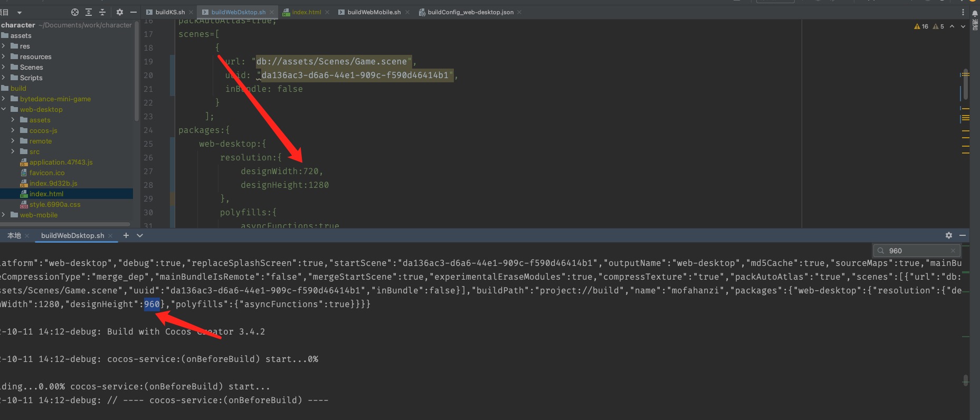Viewport: 980px width, 420px height.
Task: Click the favicon.ico file icon
Action: pyautogui.click(x=24, y=173)
